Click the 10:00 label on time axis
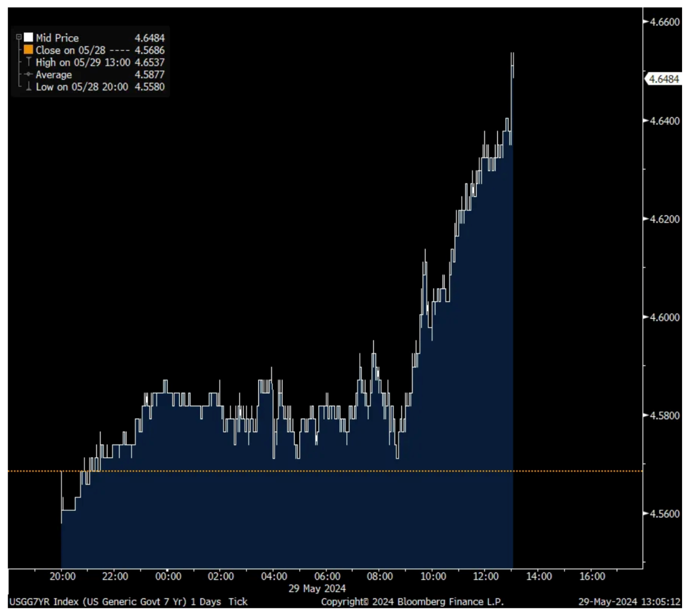This screenshot has width=689, height=616. click(x=433, y=576)
